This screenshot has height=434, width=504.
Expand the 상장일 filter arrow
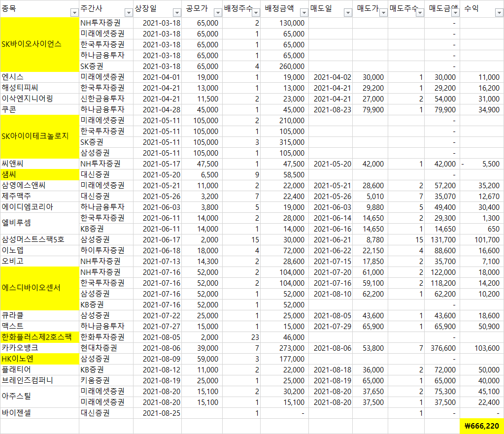click(177, 13)
